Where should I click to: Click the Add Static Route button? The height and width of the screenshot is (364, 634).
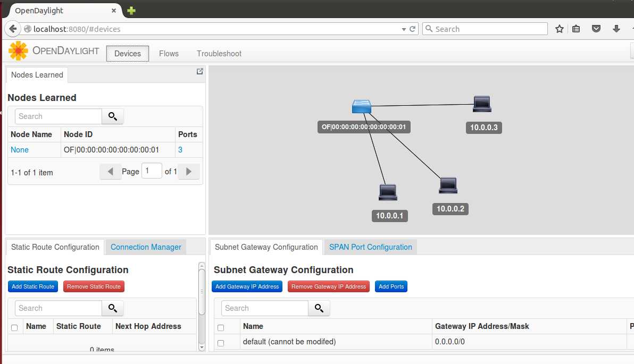pos(33,286)
